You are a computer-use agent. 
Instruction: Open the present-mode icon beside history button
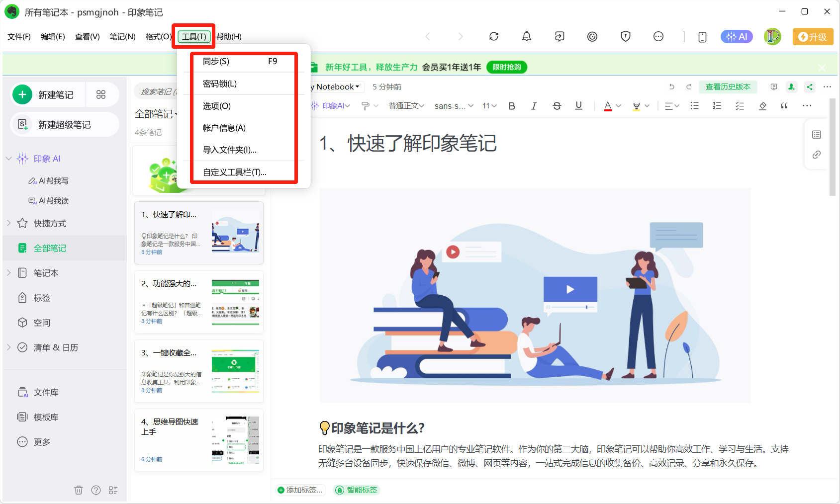click(774, 87)
